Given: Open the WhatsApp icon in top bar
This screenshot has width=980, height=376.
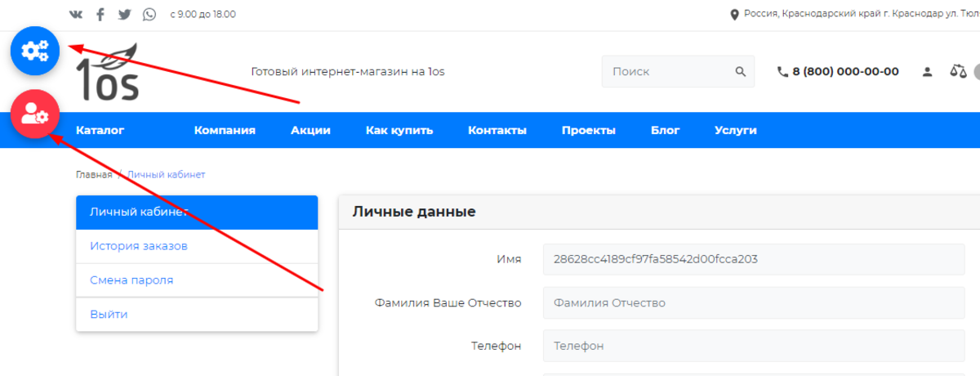Looking at the screenshot, I should pos(149,15).
